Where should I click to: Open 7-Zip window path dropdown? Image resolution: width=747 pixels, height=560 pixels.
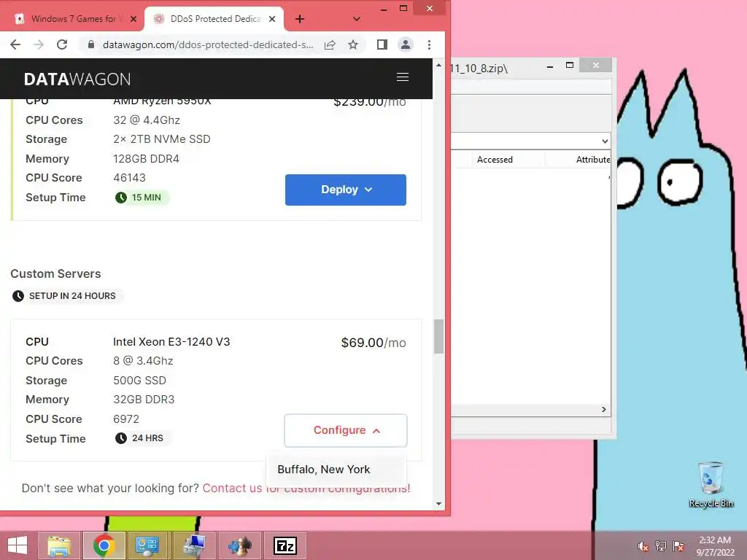tap(605, 141)
